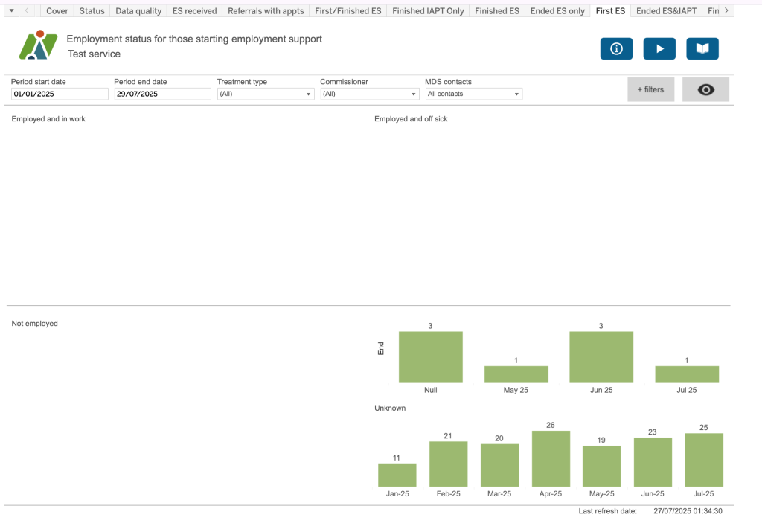Expand the Commissioner dropdown
762x532 pixels.
click(369, 94)
